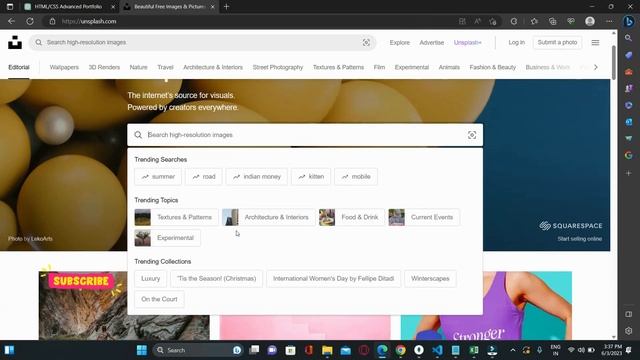Open Edge sidebar settings gear
The height and width of the screenshot is (360, 640).
(629, 331)
